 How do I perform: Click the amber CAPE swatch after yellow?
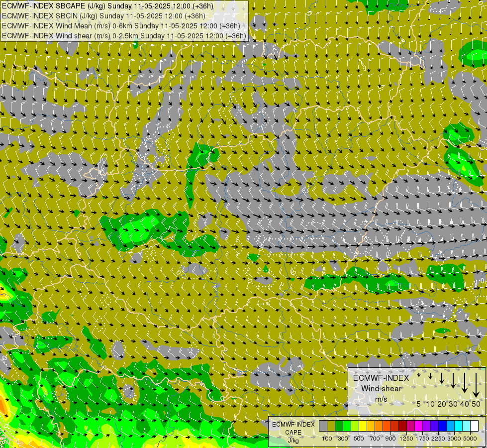[x=371, y=426]
